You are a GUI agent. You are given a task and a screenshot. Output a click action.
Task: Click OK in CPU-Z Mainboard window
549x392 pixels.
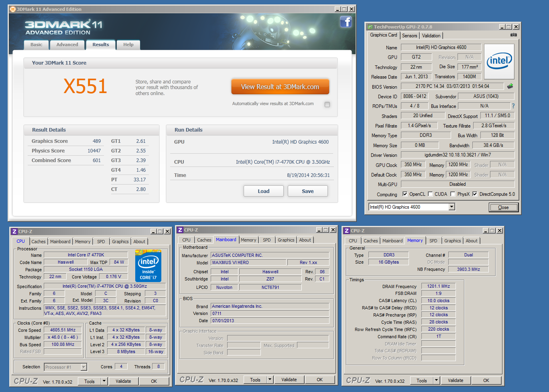(x=320, y=380)
